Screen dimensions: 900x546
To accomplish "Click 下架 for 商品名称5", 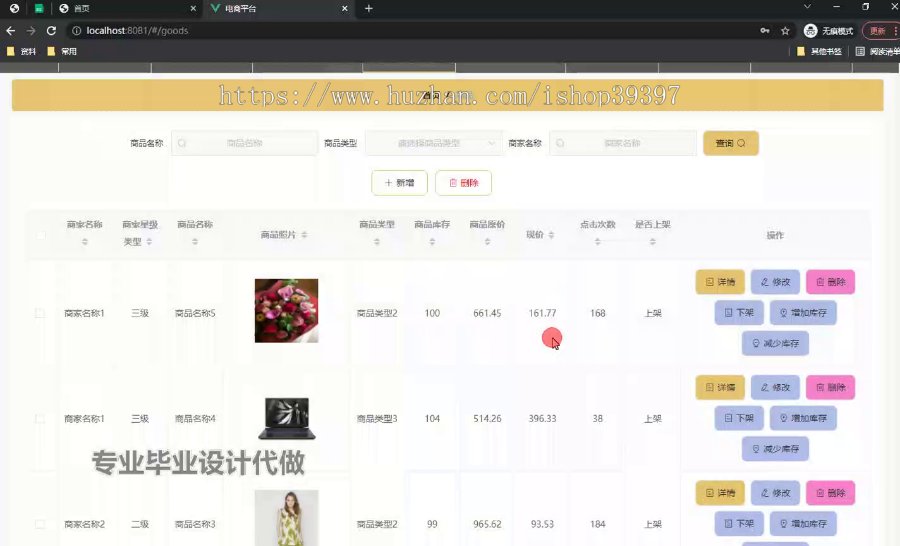I will (x=739, y=312).
